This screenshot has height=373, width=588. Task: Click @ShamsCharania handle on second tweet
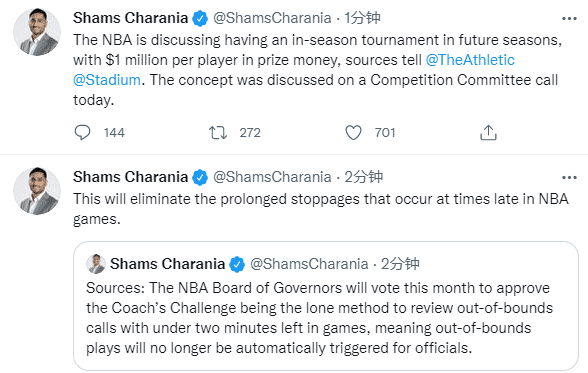(x=272, y=177)
